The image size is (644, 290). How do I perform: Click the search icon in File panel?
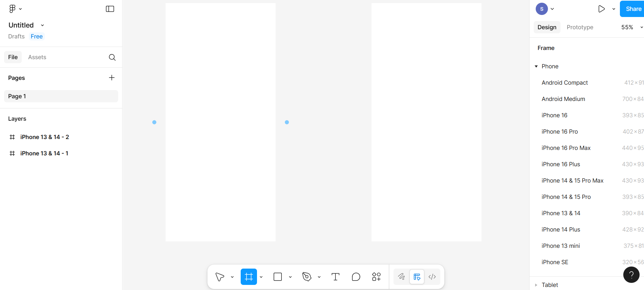pos(112,57)
